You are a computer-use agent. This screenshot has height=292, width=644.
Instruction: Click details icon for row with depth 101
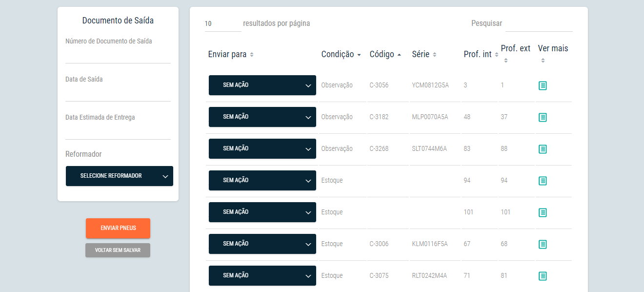tap(543, 212)
